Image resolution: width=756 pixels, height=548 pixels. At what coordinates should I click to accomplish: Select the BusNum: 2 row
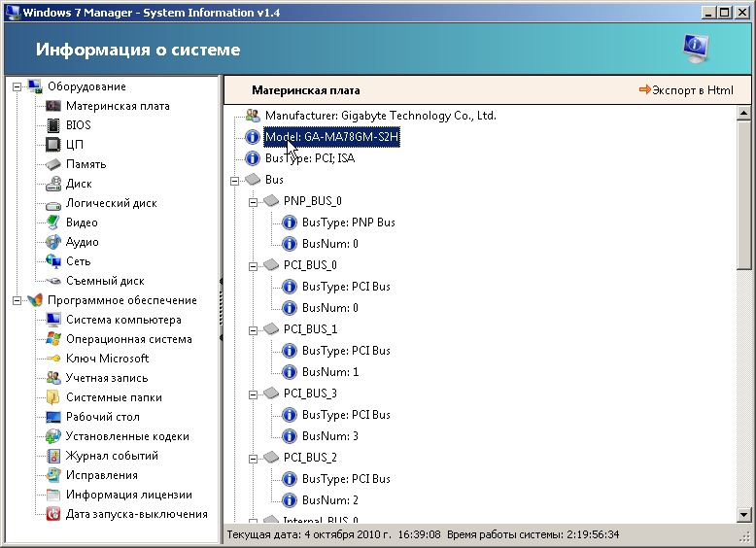point(330,500)
